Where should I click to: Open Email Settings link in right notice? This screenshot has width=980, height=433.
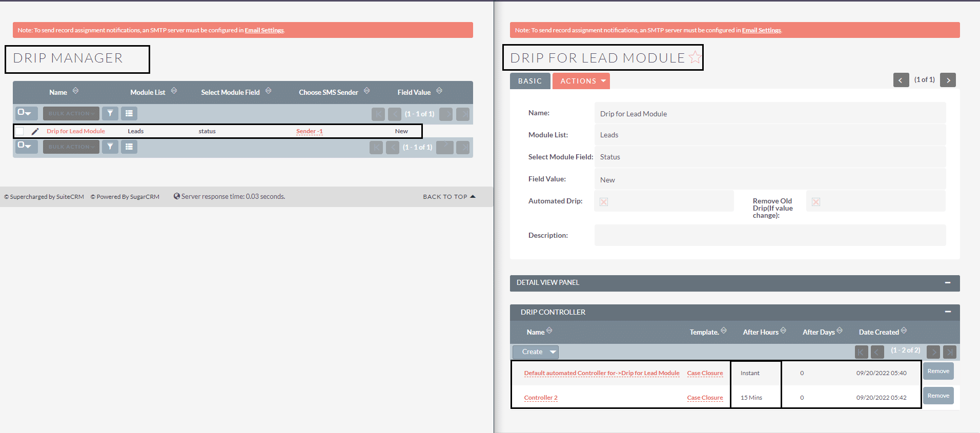tap(761, 30)
